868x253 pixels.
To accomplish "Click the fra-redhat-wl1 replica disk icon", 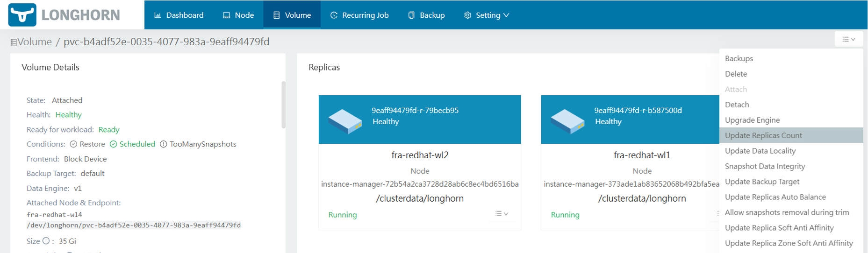I will click(567, 121).
